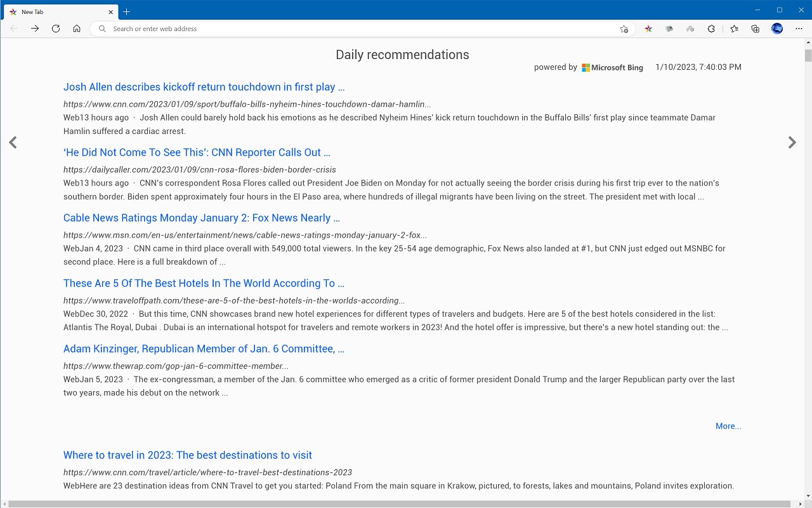Show previous recommendations with left chevron
Viewport: 812px width, 508px height.
(x=13, y=142)
